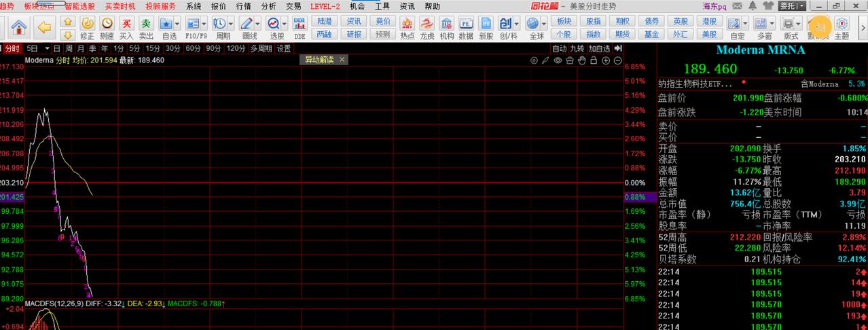Click the chart settings gear icon
This screenshot has height=330, width=868.
534,60
